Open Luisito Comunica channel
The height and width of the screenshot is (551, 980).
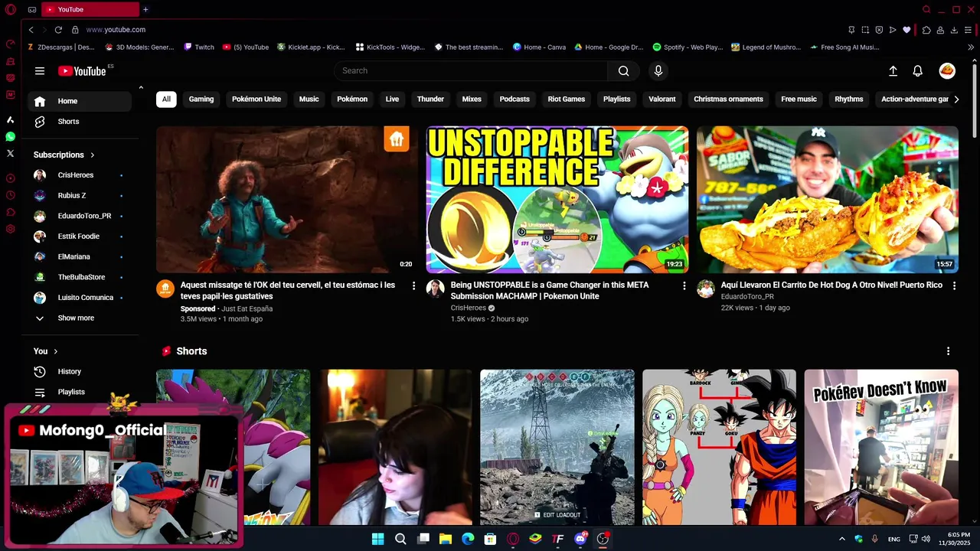click(80, 298)
